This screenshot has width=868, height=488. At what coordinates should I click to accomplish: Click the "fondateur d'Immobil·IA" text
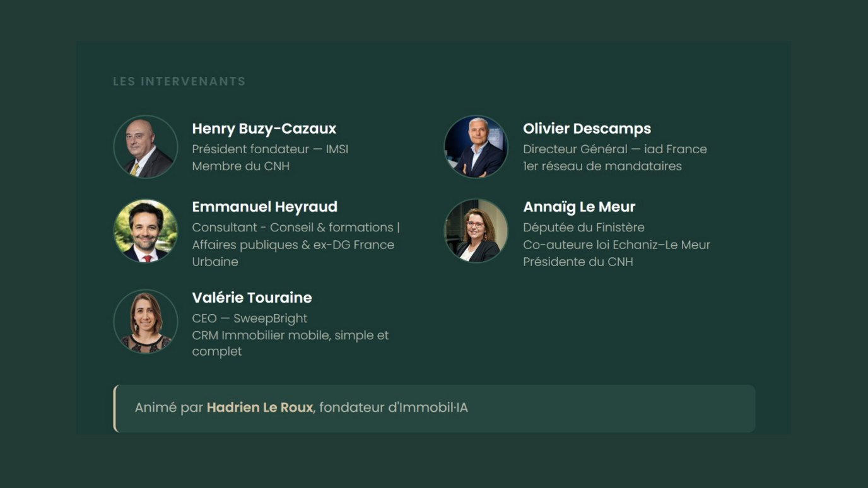[x=394, y=407]
